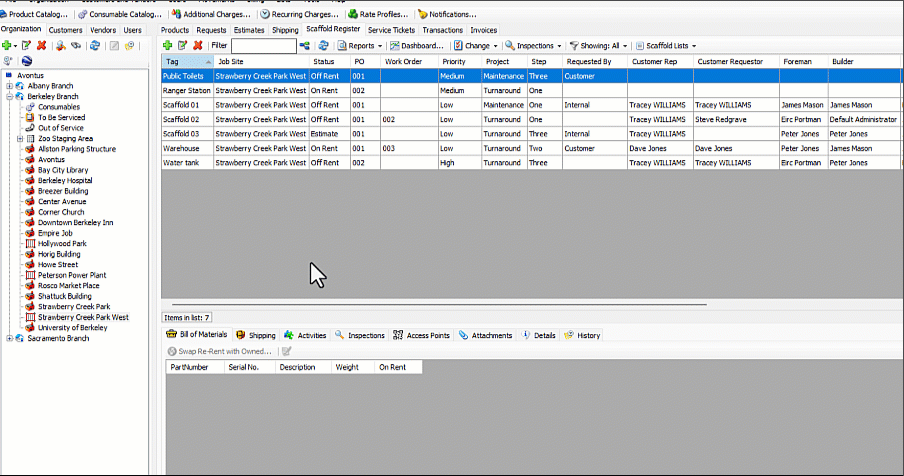Click the edit scaffold record icon
This screenshot has height=476, width=904.
click(x=182, y=46)
